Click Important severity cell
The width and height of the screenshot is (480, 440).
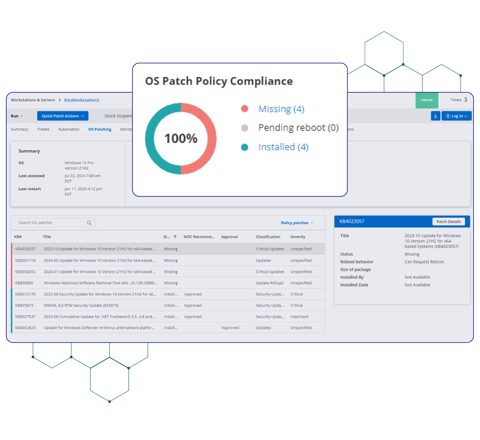299,317
